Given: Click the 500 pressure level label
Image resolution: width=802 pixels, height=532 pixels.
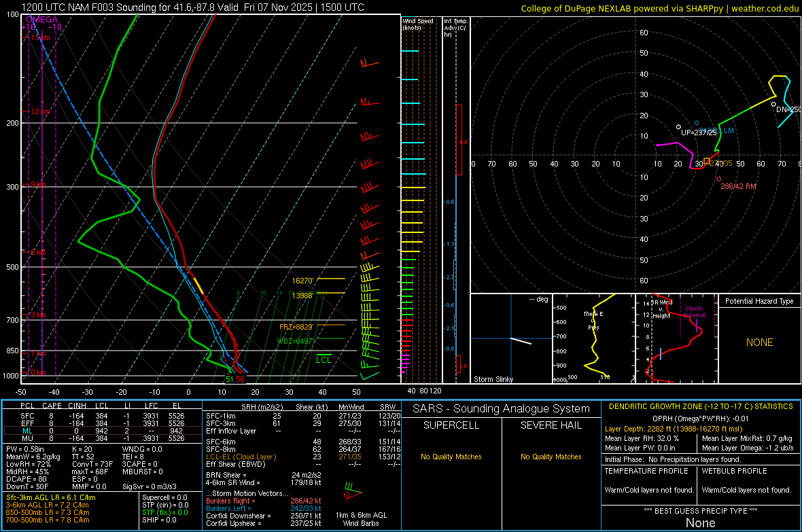Looking at the screenshot, I should [12, 267].
